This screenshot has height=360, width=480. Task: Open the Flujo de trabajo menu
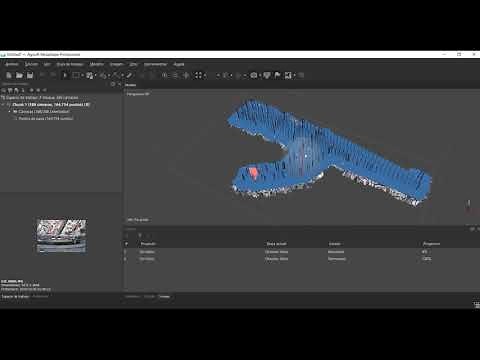coord(70,64)
